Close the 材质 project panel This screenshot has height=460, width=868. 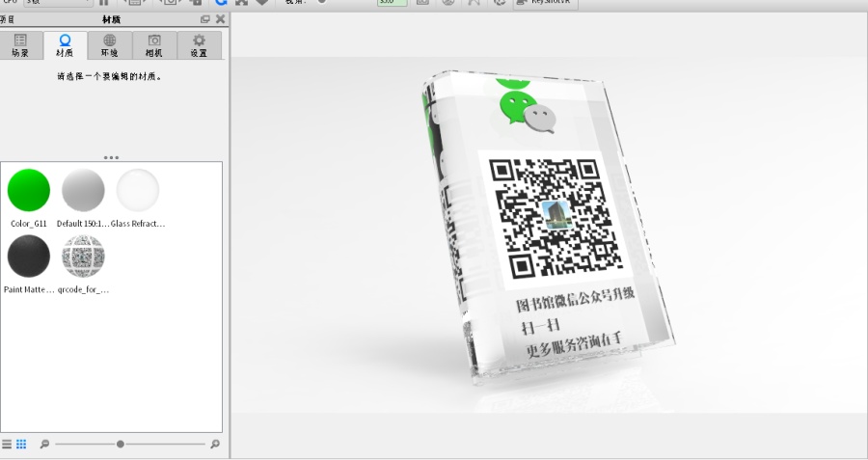pos(220,19)
